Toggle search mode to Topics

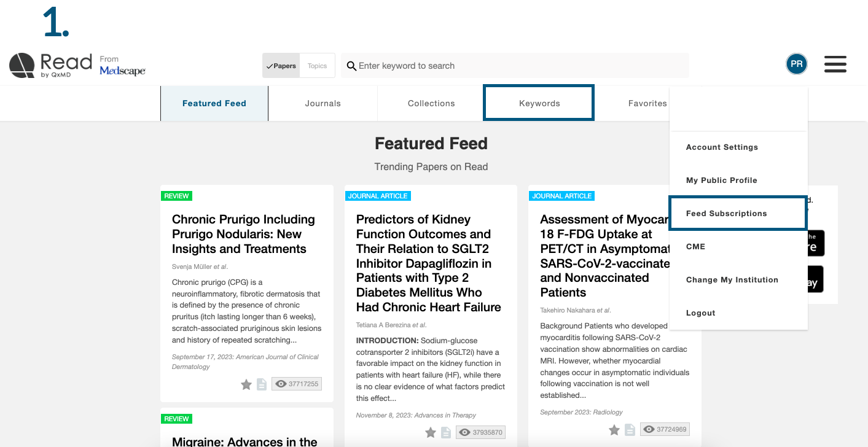pyautogui.click(x=317, y=66)
